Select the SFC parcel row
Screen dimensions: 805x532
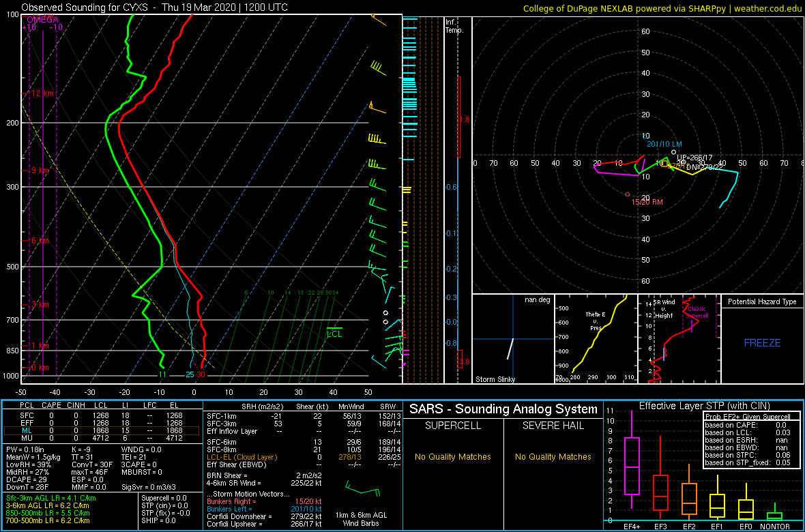pos(102,415)
